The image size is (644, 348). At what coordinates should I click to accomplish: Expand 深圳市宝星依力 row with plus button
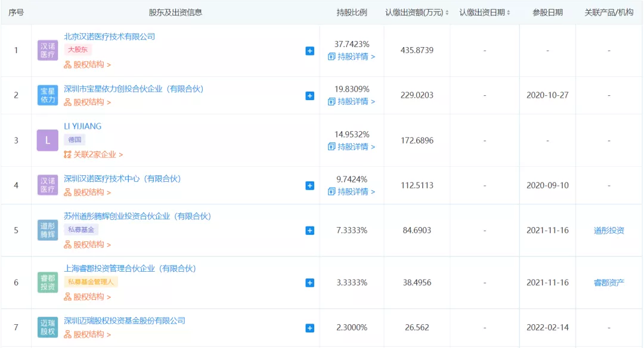[309, 95]
